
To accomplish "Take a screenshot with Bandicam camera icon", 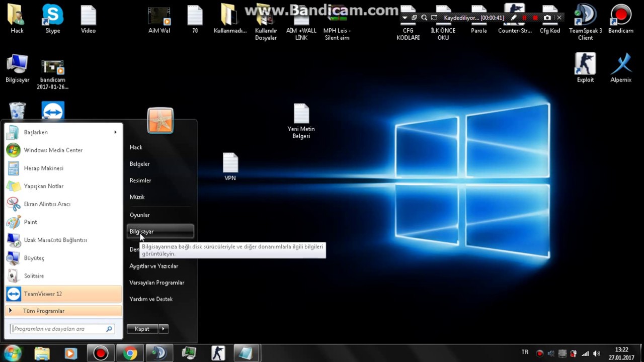I will (x=547, y=18).
